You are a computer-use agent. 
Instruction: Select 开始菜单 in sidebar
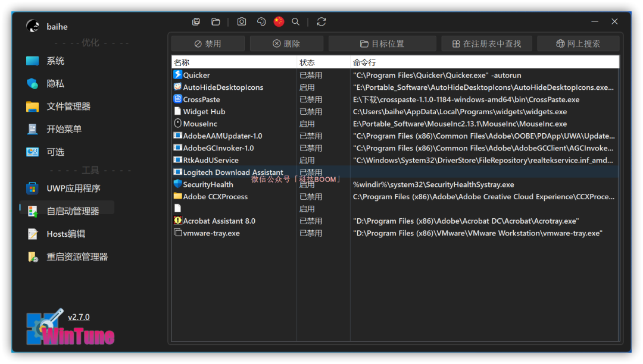[x=54, y=129]
